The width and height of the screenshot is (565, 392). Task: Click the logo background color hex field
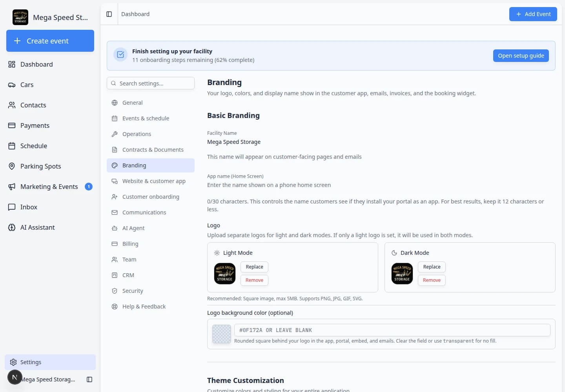[x=392, y=330]
